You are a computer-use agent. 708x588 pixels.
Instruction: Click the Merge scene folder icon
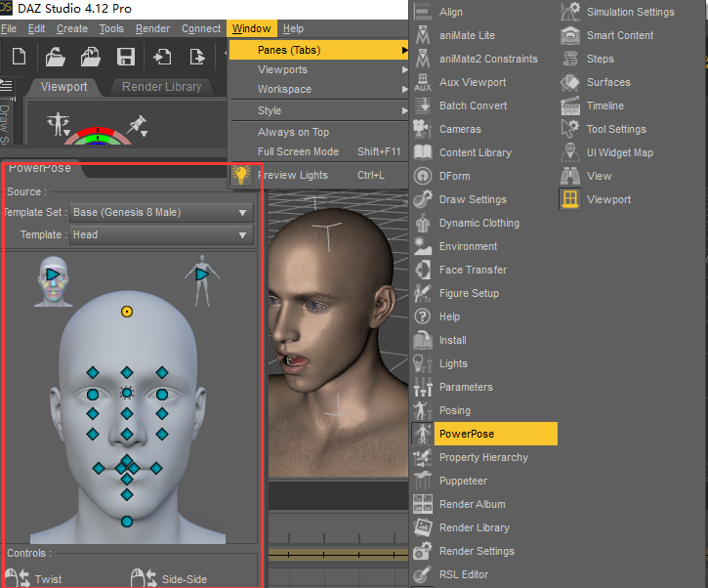point(90,57)
